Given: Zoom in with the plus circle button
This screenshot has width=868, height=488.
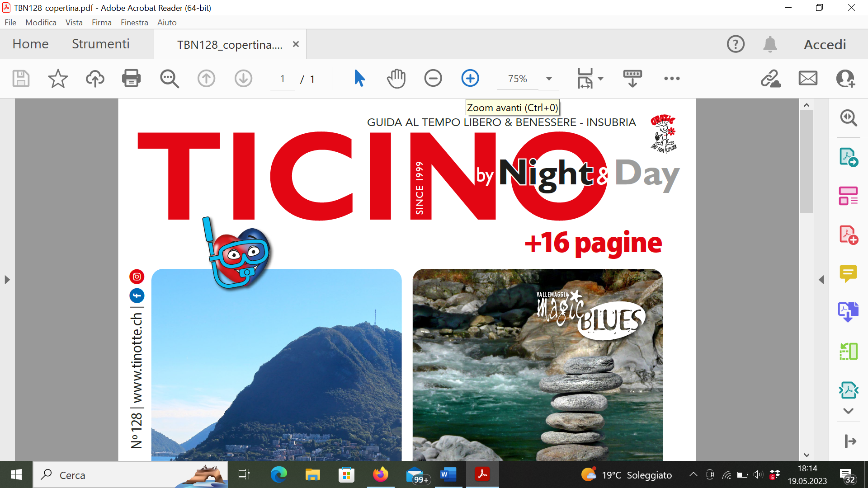Looking at the screenshot, I should tap(470, 78).
